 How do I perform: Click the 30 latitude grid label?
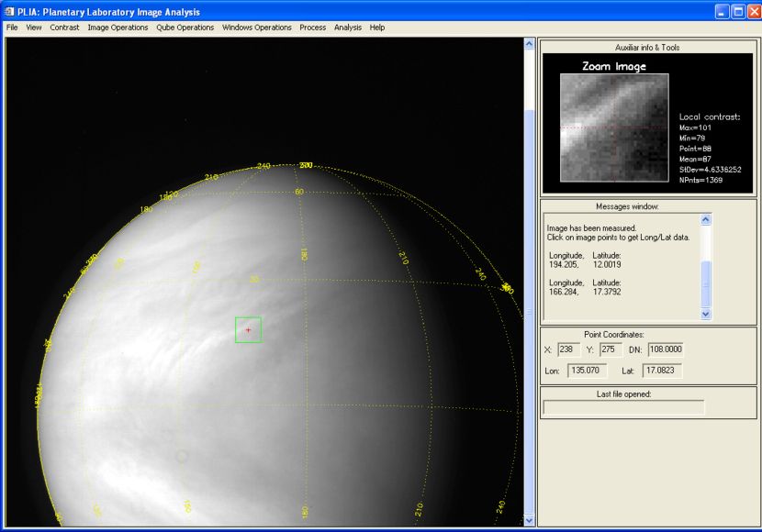coord(254,280)
